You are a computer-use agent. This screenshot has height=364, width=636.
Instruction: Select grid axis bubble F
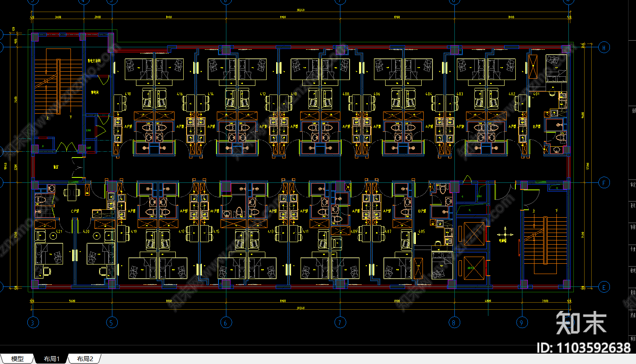[x=604, y=182]
